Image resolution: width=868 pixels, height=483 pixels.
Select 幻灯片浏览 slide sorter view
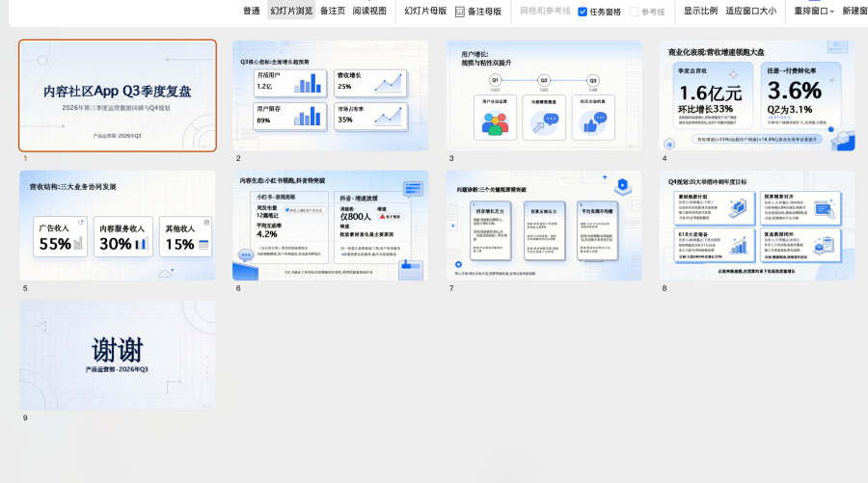pos(291,11)
